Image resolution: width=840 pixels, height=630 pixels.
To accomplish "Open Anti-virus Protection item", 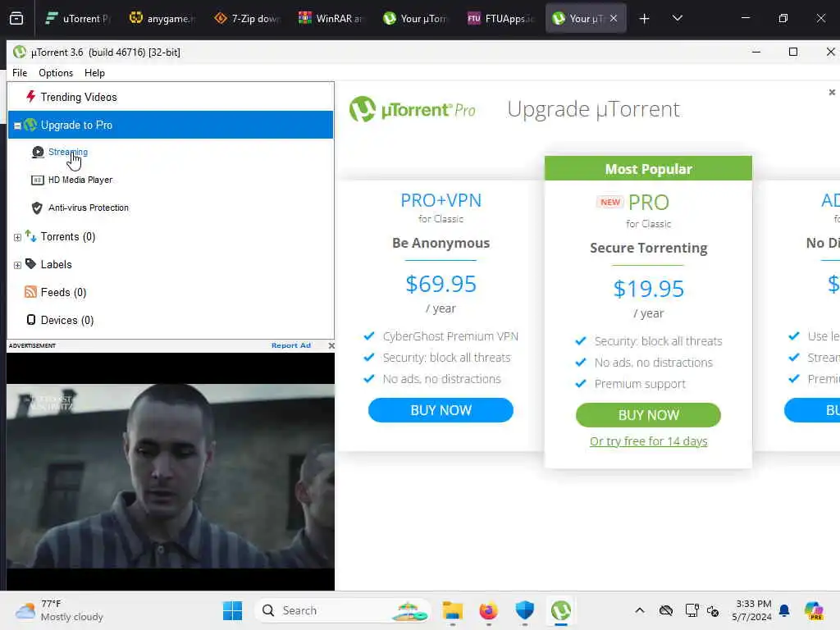I will (x=89, y=208).
